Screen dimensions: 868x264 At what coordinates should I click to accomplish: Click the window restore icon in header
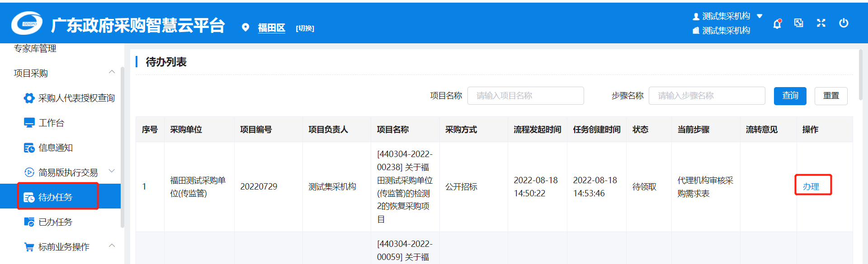[798, 23]
